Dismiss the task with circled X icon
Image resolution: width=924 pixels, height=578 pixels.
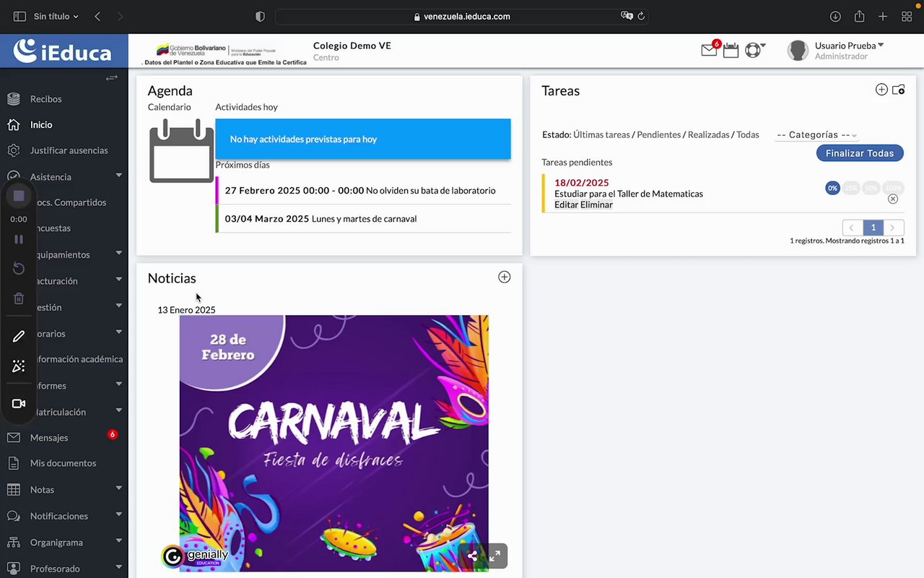coord(893,199)
